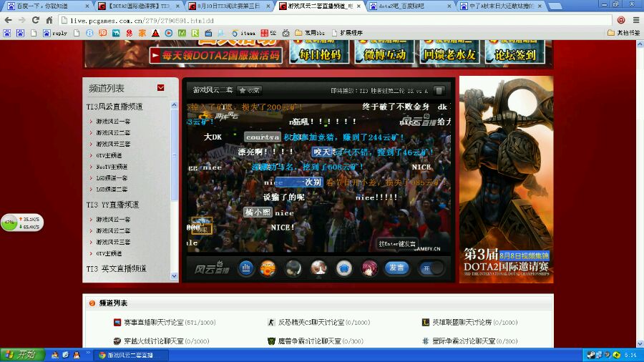The image size is (644, 362).
Task: Select NeoTV主频道 in channel list
Action: (112, 167)
